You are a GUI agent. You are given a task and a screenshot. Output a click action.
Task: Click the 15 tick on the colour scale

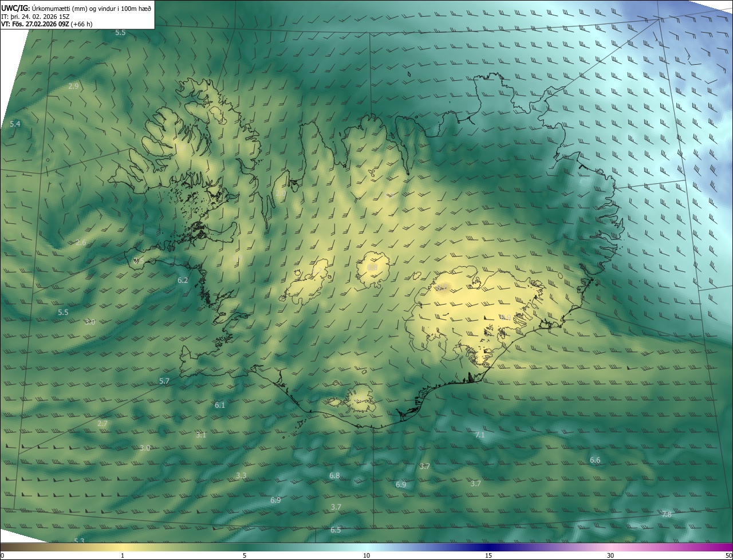(x=488, y=555)
